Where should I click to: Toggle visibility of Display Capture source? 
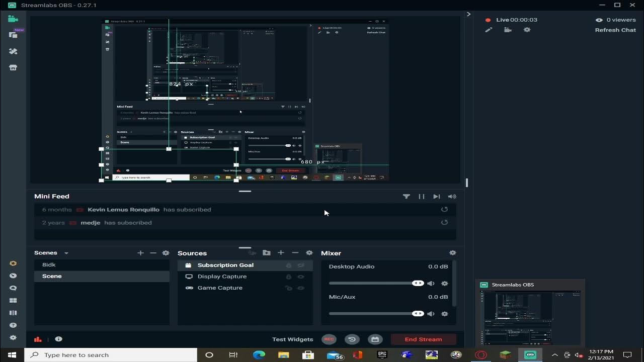click(x=301, y=277)
